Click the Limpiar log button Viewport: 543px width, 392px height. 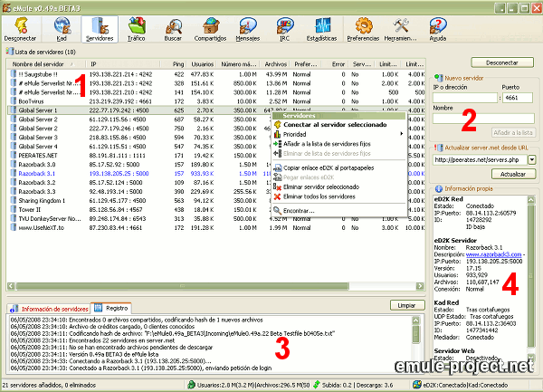(x=405, y=306)
